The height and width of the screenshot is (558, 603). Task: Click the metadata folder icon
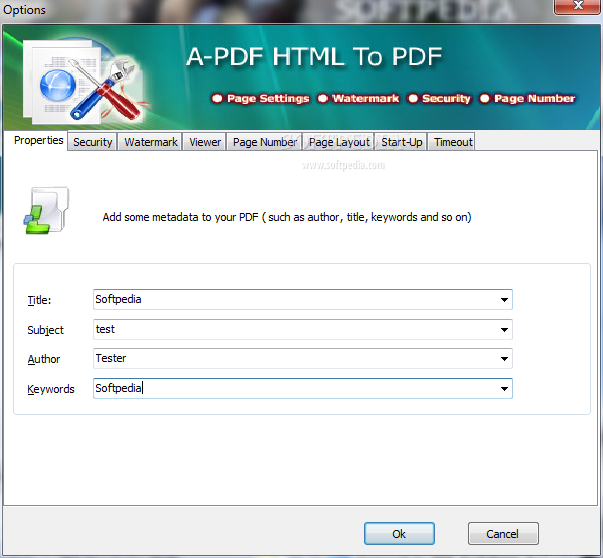tap(47, 210)
